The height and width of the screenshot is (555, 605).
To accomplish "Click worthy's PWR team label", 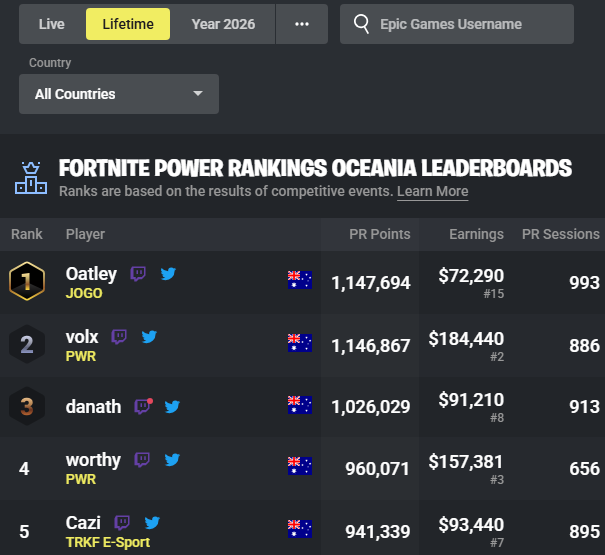I will click(81, 479).
